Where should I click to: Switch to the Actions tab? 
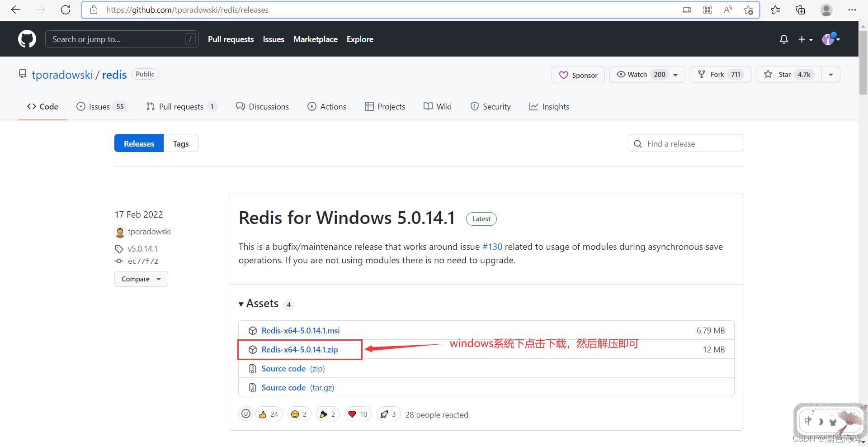pos(327,107)
